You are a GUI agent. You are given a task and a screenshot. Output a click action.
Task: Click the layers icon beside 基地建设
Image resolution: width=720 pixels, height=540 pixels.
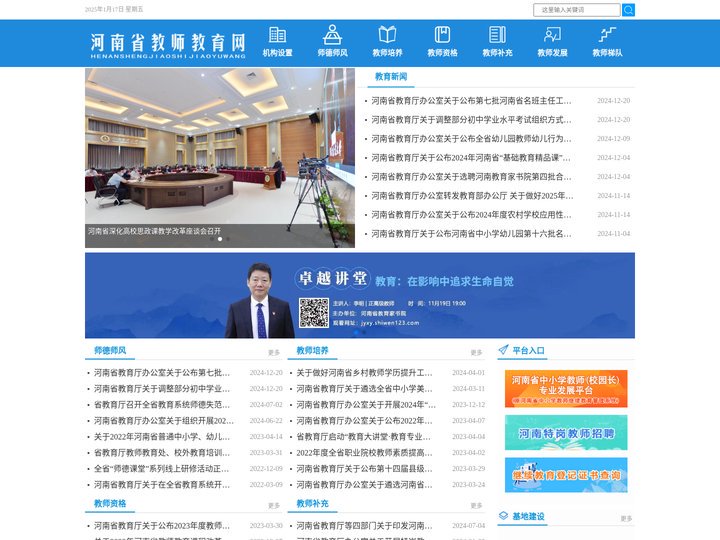tap(503, 516)
